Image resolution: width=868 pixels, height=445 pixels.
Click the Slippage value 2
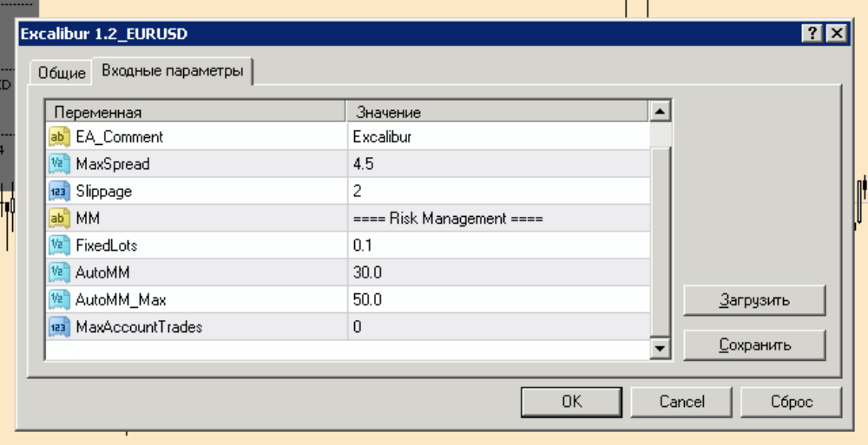(x=499, y=191)
